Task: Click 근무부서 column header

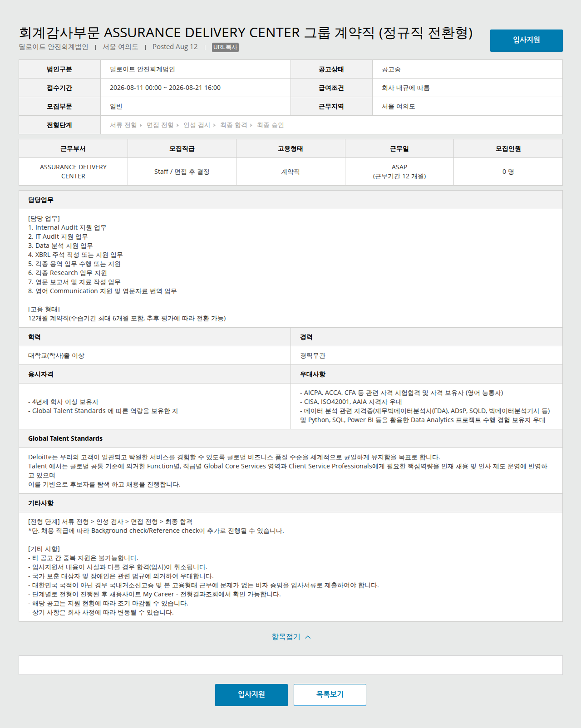Action: tap(73, 149)
